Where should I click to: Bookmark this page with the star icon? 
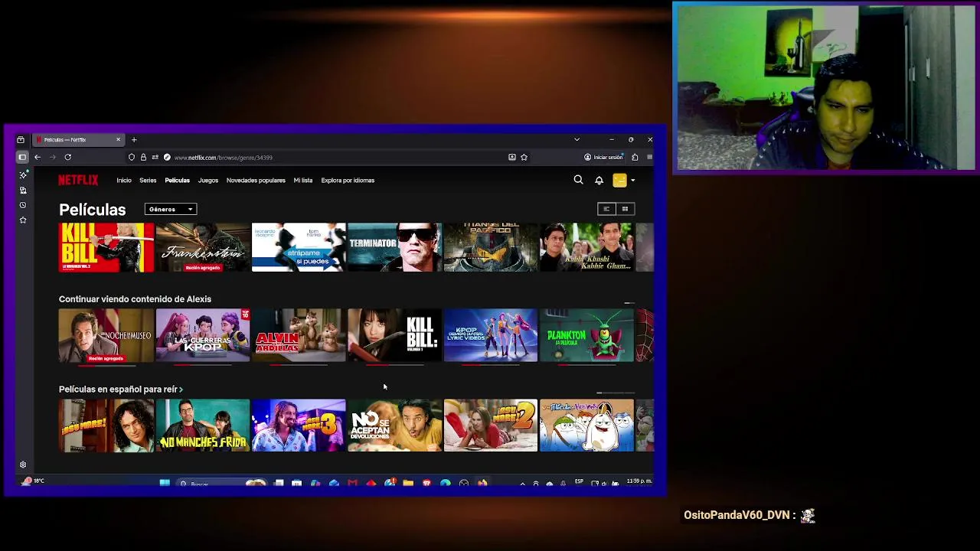click(x=524, y=157)
